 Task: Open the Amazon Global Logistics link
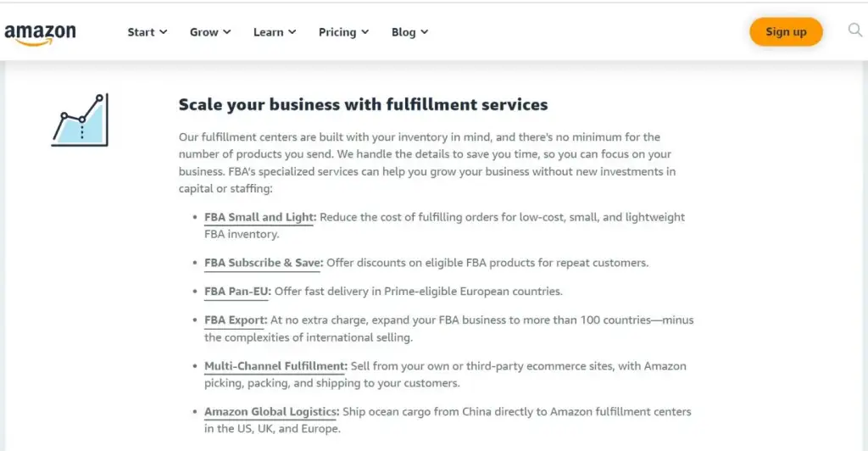point(271,412)
